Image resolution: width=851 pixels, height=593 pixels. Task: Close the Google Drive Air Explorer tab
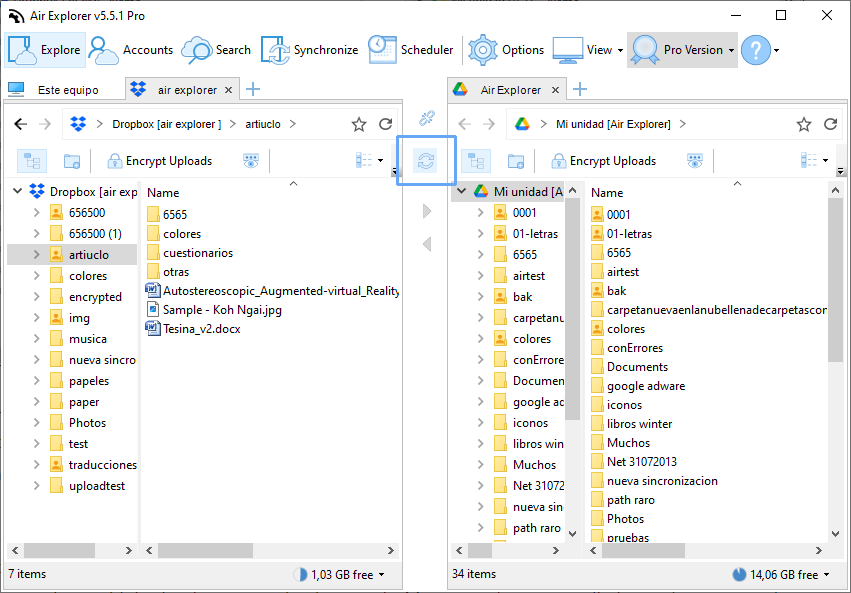(555, 90)
